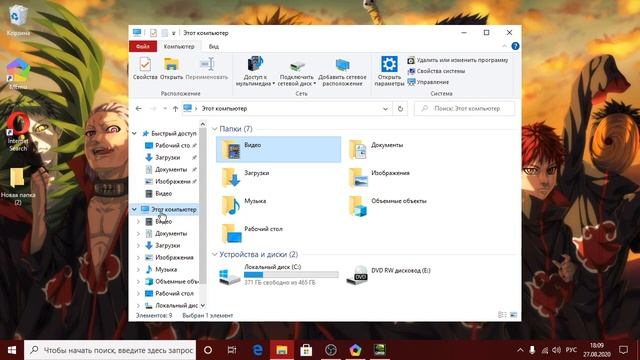This screenshot has height=360, width=640.
Task: Switch to large icons view in status bar
Action: [513, 315]
